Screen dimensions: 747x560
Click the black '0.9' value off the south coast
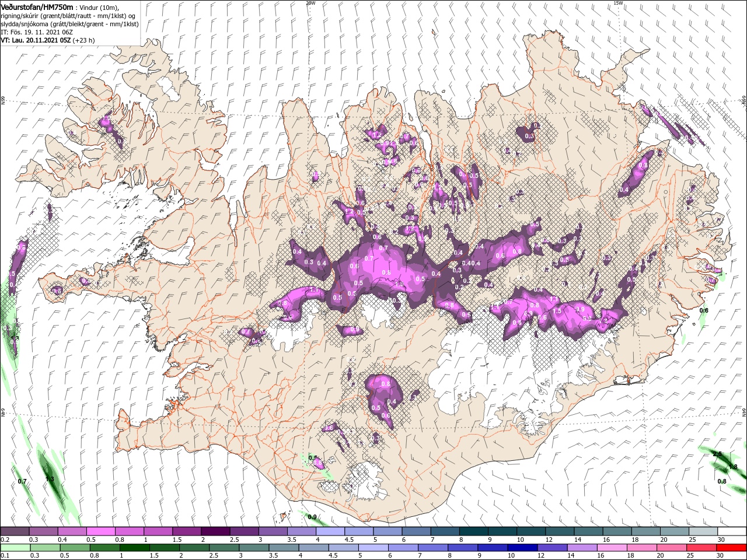click(x=312, y=517)
